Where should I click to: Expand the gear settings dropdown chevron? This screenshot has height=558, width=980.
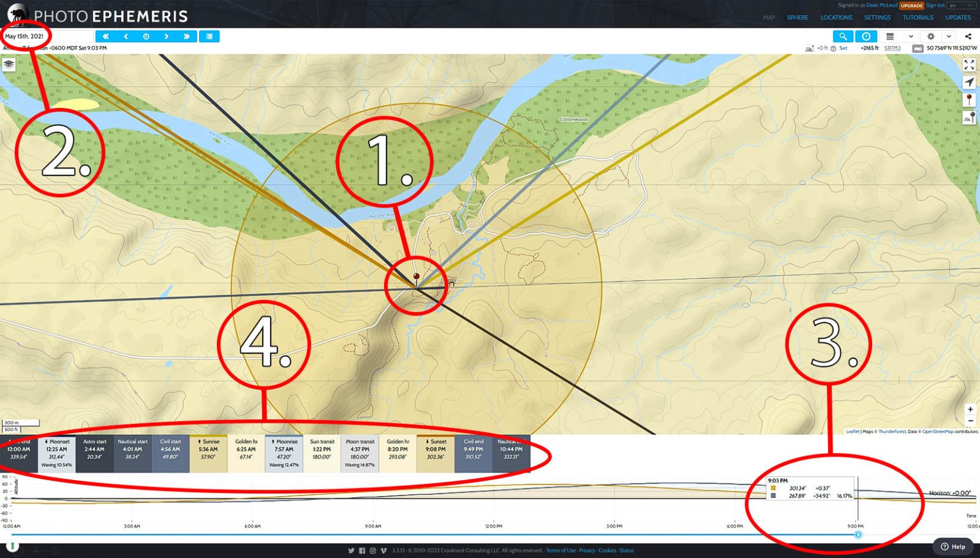point(949,36)
